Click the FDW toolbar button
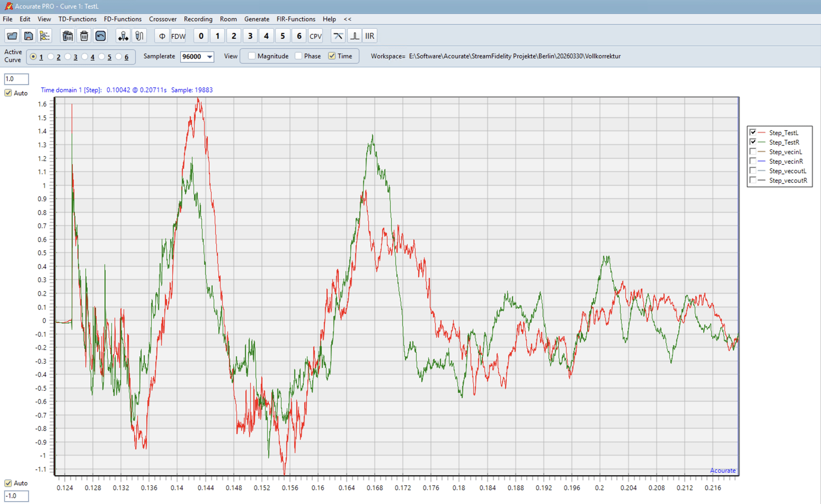 tap(178, 36)
